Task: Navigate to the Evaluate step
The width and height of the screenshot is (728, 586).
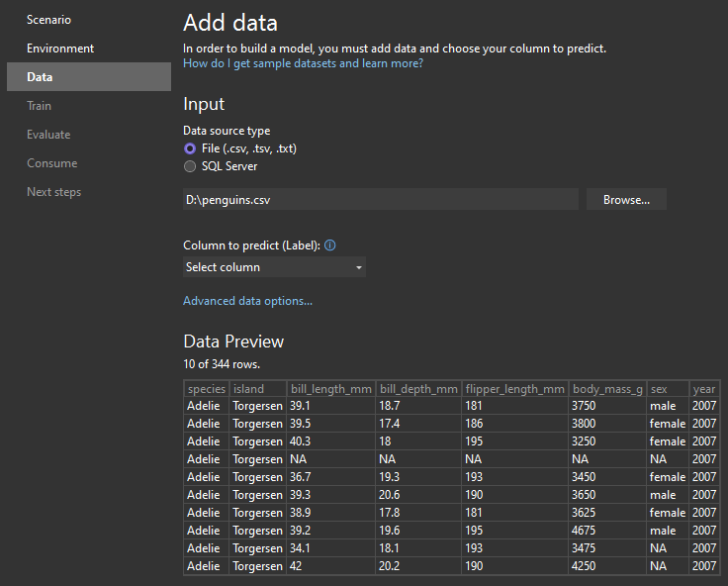Action: point(48,135)
